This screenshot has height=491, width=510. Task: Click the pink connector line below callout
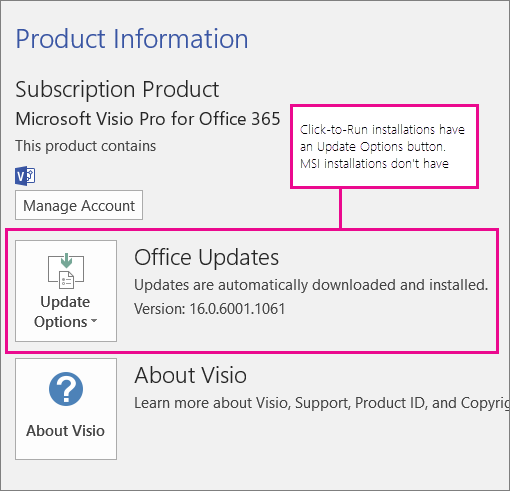[340, 209]
